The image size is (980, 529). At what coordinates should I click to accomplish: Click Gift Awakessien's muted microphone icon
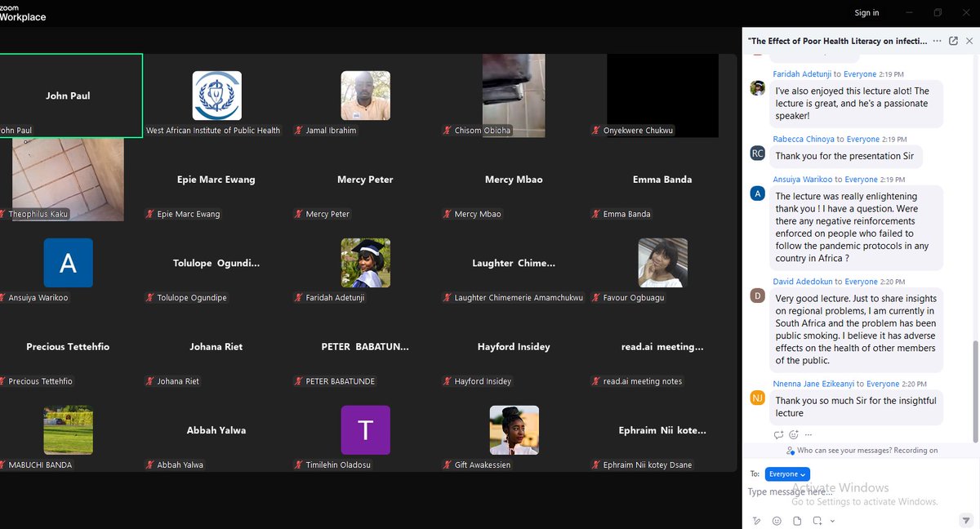448,465
